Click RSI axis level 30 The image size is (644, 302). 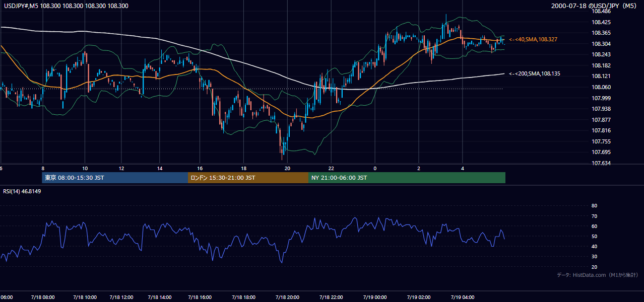(594, 257)
